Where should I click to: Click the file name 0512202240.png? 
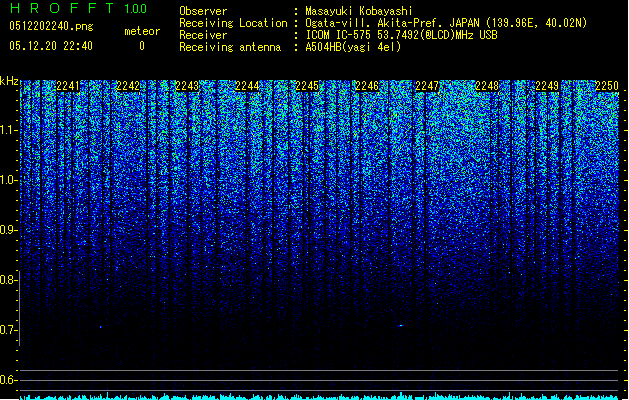coord(51,27)
